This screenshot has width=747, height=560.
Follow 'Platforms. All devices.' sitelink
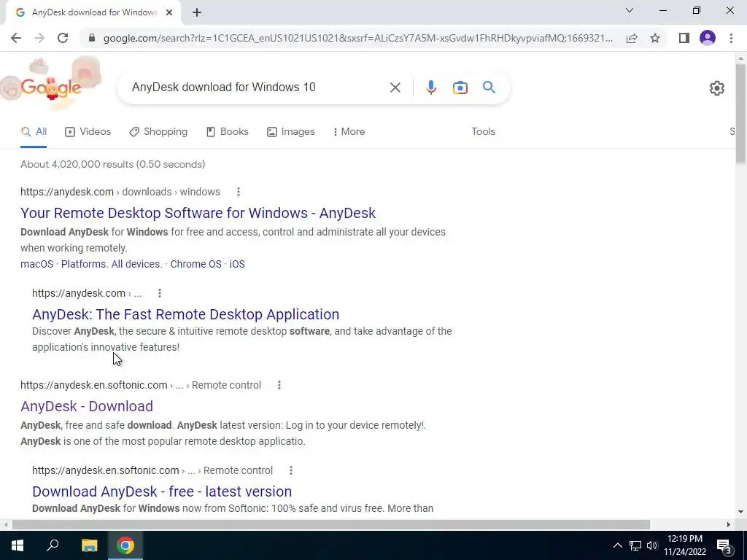112,264
